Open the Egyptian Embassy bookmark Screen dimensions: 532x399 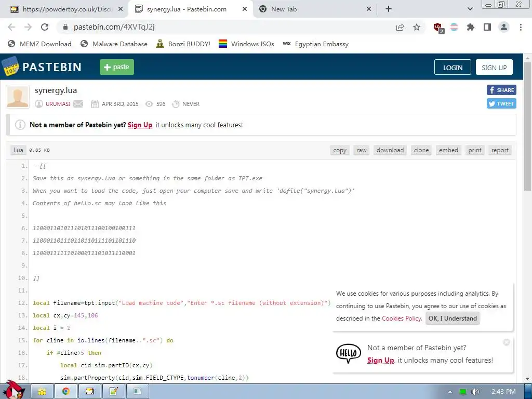[x=315, y=44]
